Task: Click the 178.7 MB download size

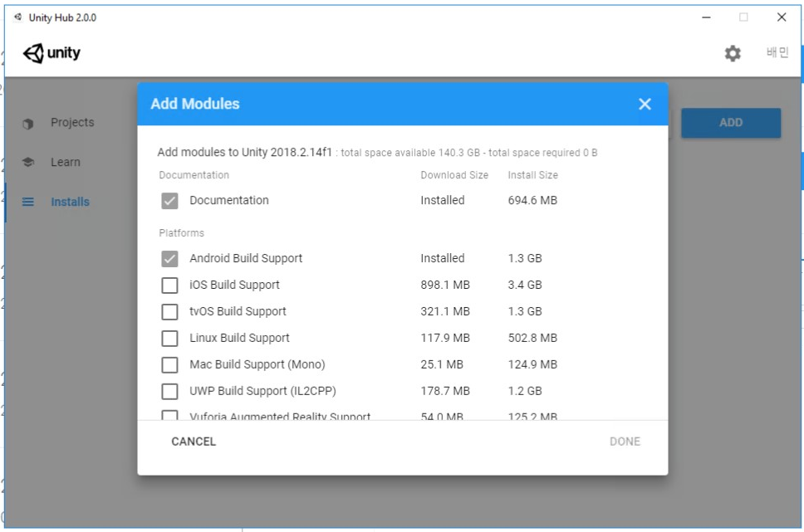Action: (x=445, y=391)
